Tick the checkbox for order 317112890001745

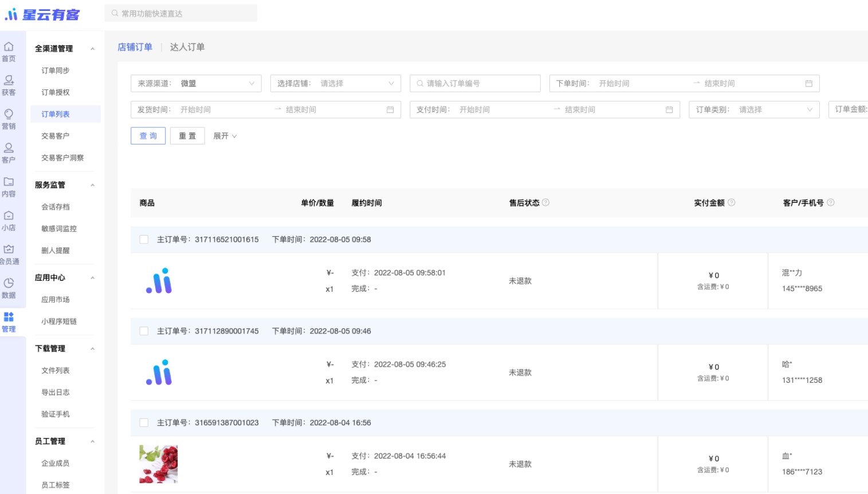coord(144,331)
